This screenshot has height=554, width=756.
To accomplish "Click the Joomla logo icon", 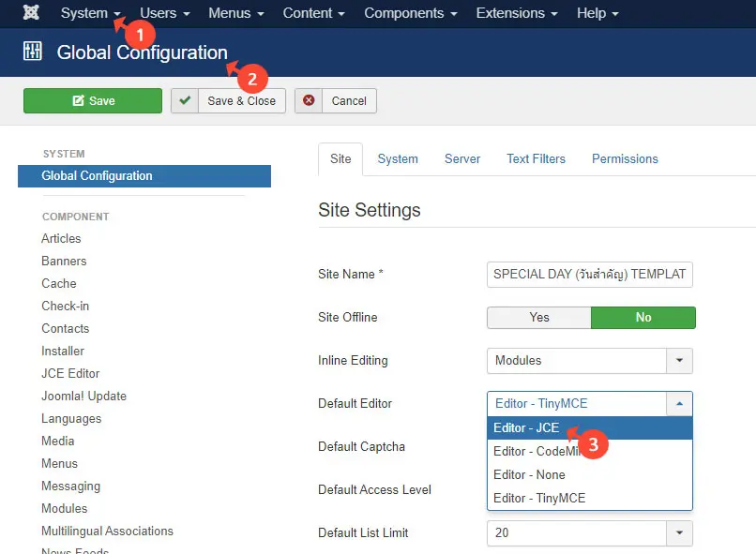I will pos(31,13).
